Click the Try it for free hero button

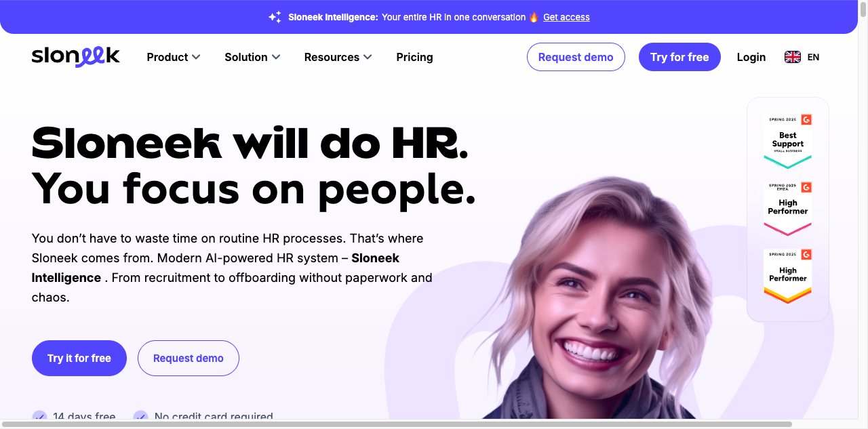(x=79, y=358)
